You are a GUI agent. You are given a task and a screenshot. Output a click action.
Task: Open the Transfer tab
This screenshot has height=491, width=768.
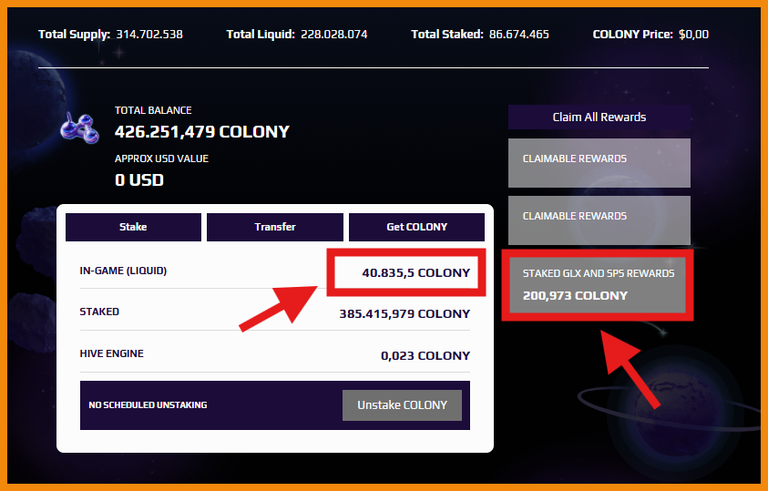coord(275,227)
